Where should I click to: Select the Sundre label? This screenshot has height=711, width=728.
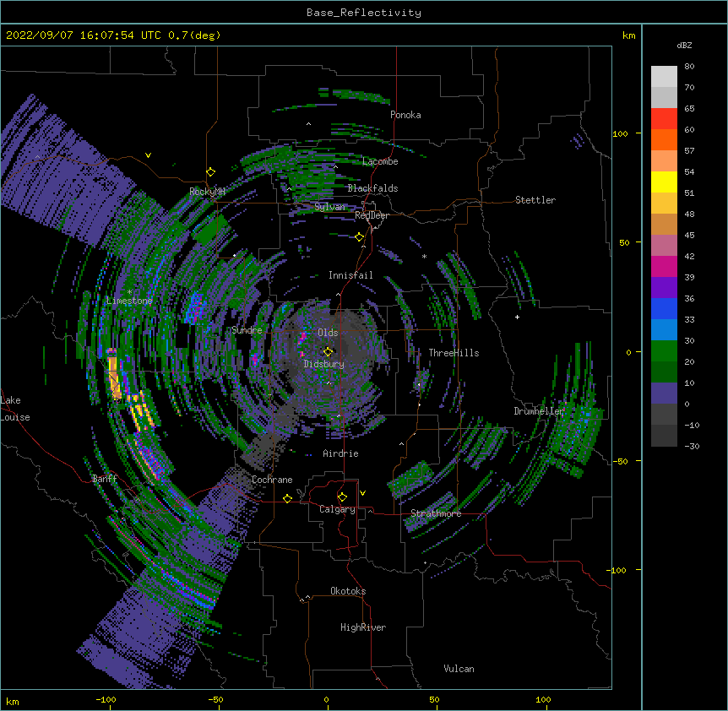coord(247,330)
